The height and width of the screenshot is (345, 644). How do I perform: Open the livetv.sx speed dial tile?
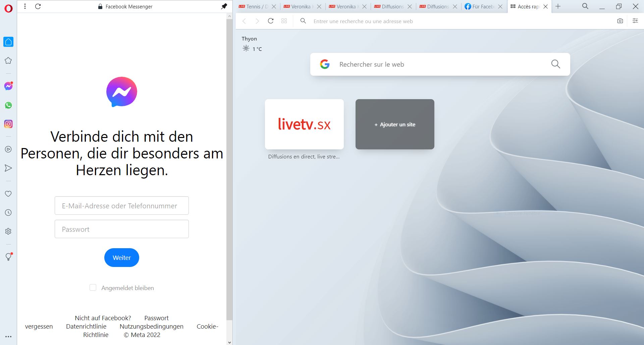[304, 124]
